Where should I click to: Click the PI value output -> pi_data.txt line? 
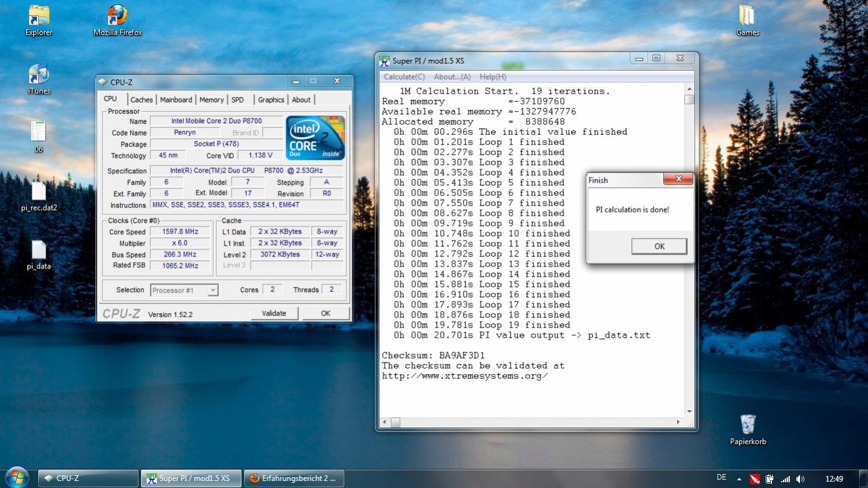(x=521, y=335)
